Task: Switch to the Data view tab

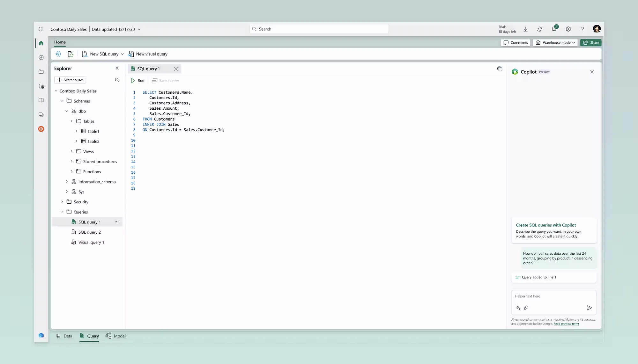Action: [64, 336]
